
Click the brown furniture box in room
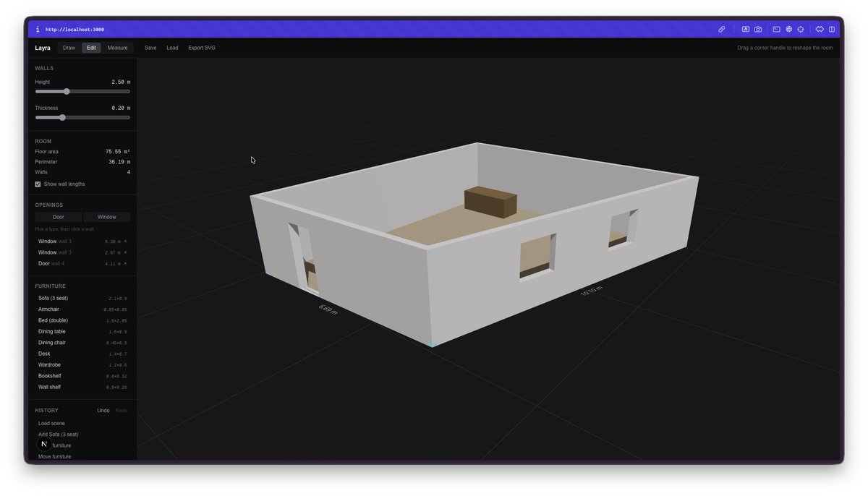pos(490,201)
